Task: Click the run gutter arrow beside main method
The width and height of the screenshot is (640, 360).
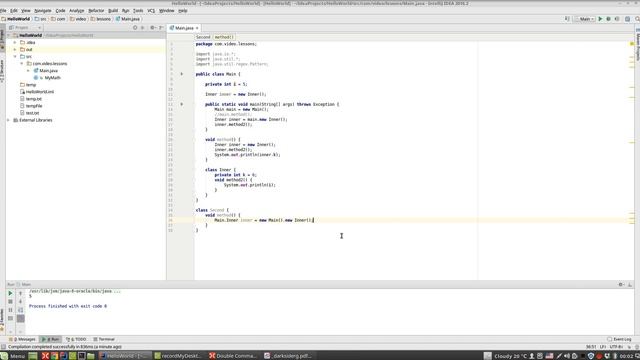Action: 182,104
